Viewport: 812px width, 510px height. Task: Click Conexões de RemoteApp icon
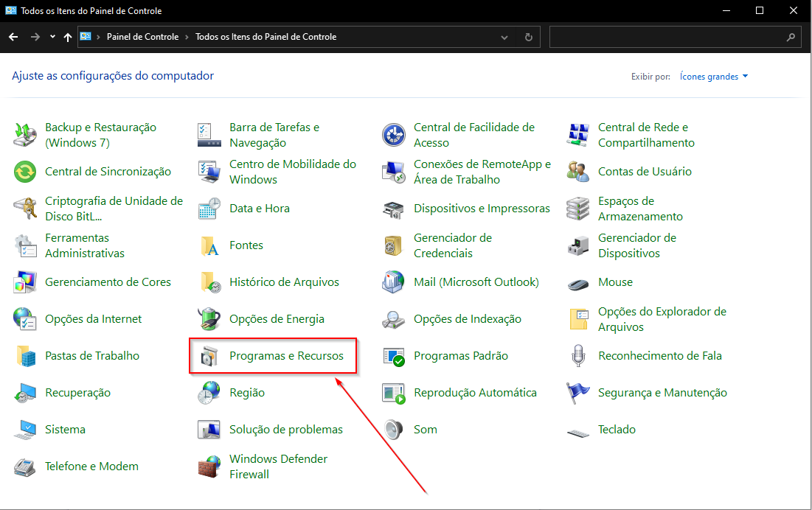pyautogui.click(x=394, y=172)
